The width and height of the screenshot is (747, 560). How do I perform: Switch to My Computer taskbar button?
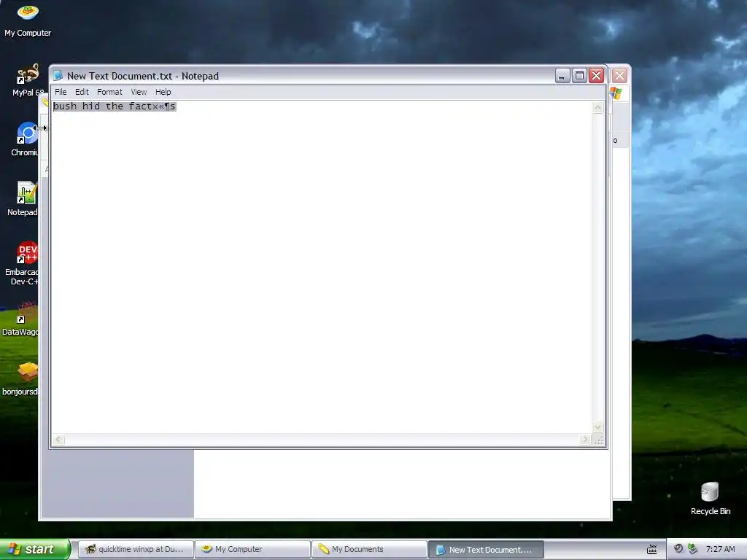(252, 549)
